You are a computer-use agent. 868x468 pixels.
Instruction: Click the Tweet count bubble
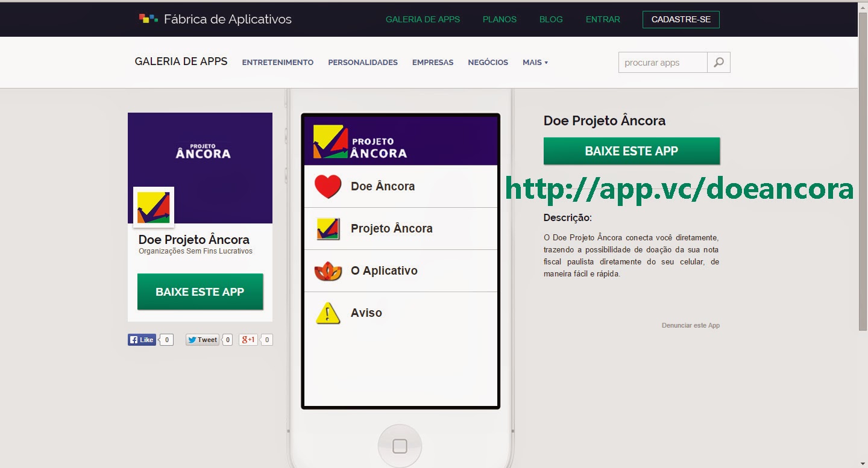coord(227,340)
